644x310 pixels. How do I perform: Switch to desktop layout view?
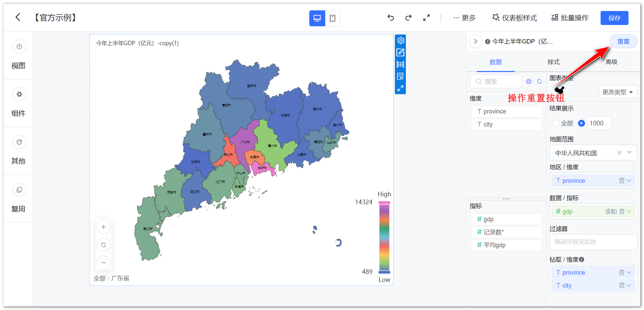tap(317, 18)
